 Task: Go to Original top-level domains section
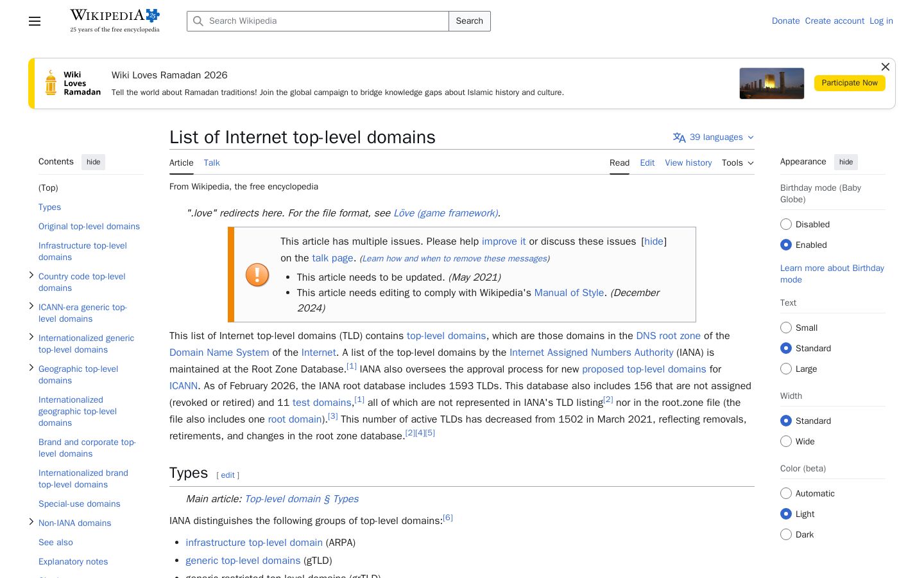[89, 227]
